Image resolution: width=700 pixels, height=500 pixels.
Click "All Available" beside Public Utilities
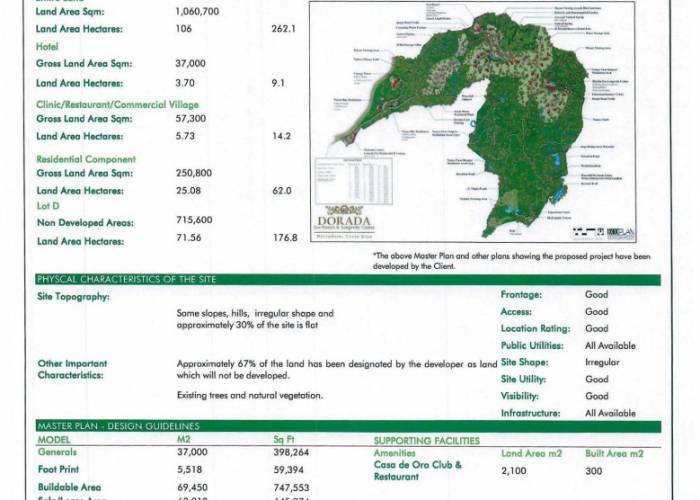610,346
